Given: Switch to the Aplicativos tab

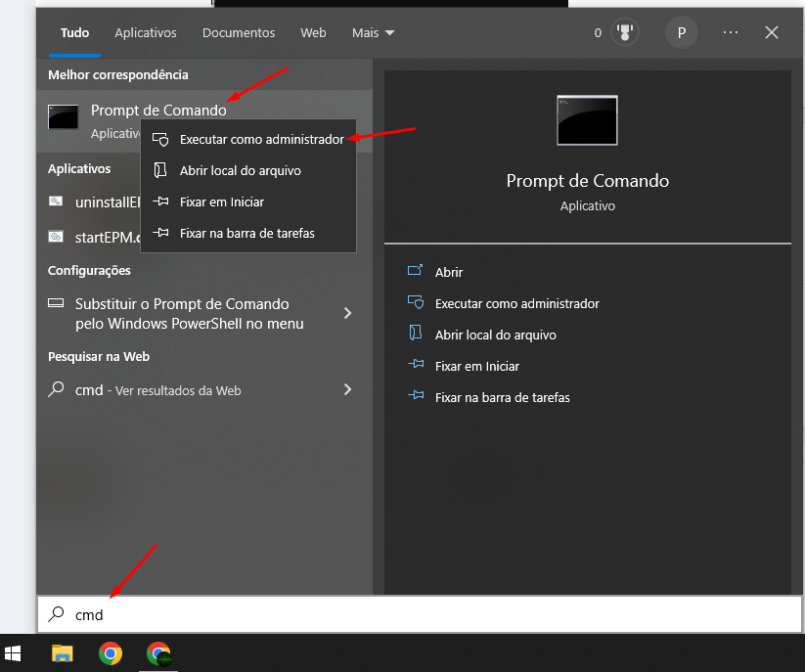Looking at the screenshot, I should 146,32.
